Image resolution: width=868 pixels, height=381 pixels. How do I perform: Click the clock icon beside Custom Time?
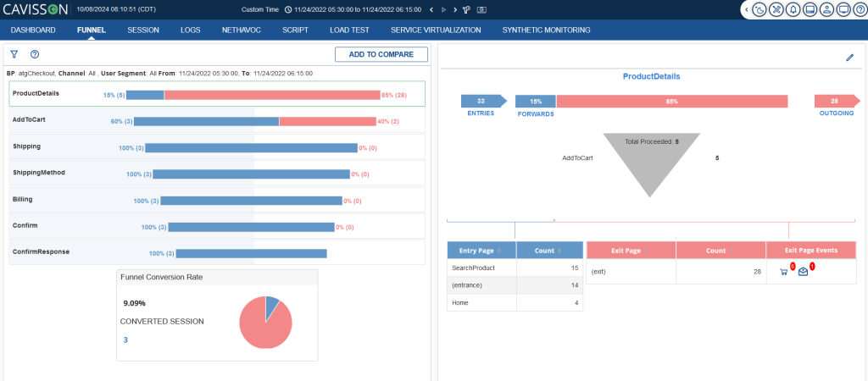[288, 10]
